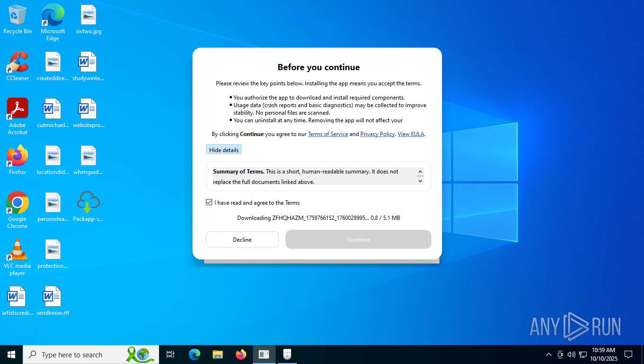The height and width of the screenshot is (364, 644).
Task: Select the studywinte... Word document icon
Action: click(88, 67)
